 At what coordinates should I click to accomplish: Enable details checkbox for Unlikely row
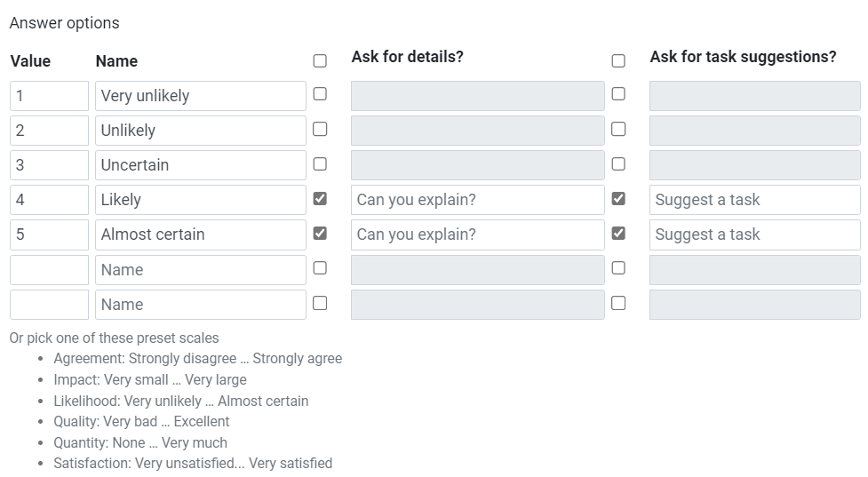click(x=320, y=129)
